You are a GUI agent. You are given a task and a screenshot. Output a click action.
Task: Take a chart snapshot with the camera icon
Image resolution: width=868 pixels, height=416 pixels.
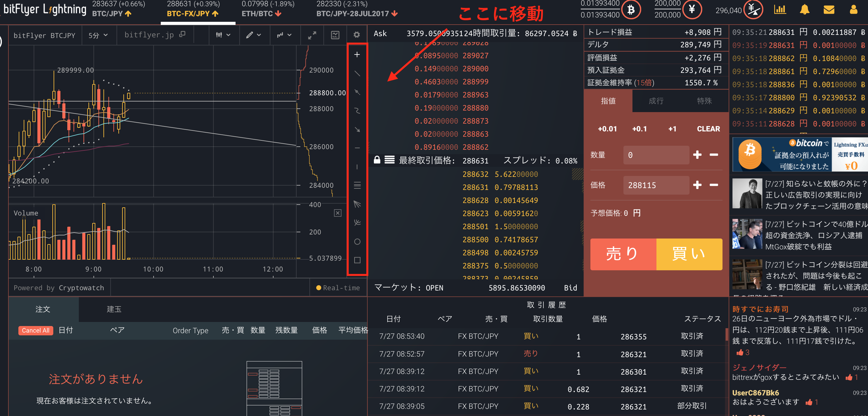pyautogui.click(x=335, y=35)
